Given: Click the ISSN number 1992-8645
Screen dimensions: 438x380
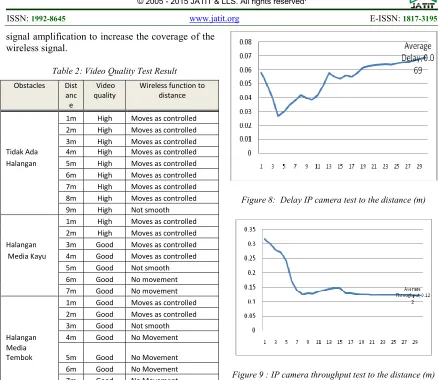Looking at the screenshot, I should coord(48,19).
